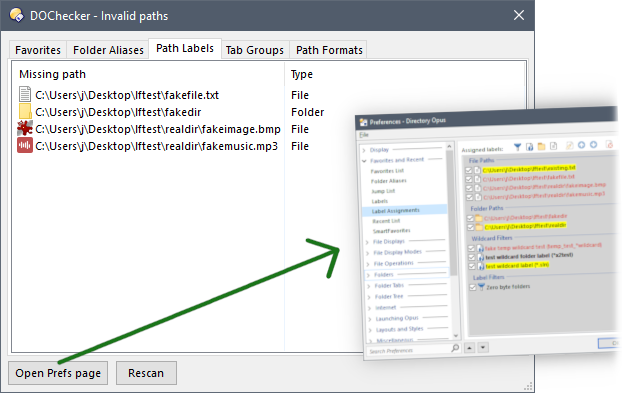Collapse the Favorites and Recent category
The height and width of the screenshot is (393, 622).
pyautogui.click(x=365, y=161)
